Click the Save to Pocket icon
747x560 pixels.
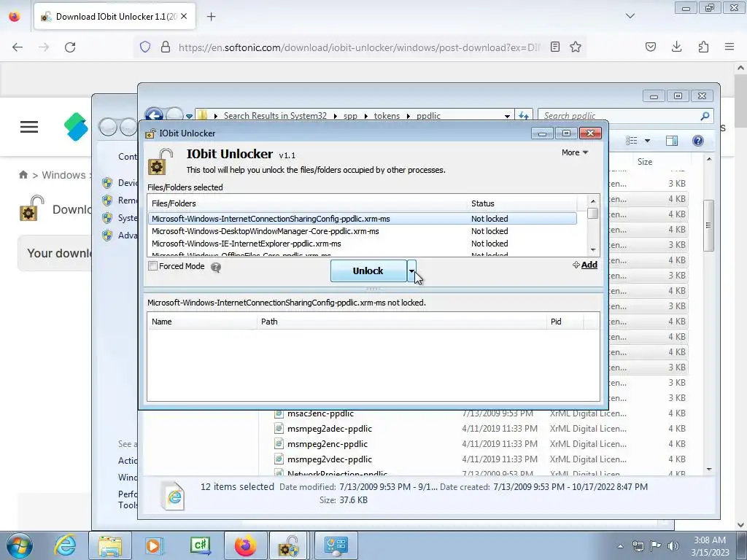pyautogui.click(x=650, y=47)
